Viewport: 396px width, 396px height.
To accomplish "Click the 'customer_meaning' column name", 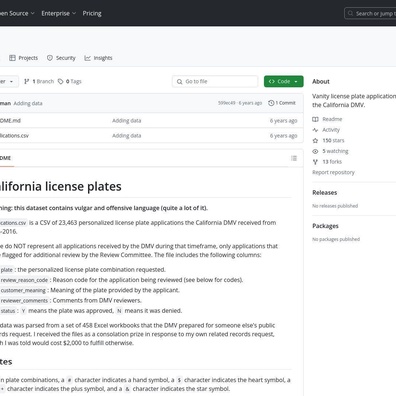I will pyautogui.click(x=23, y=290).
